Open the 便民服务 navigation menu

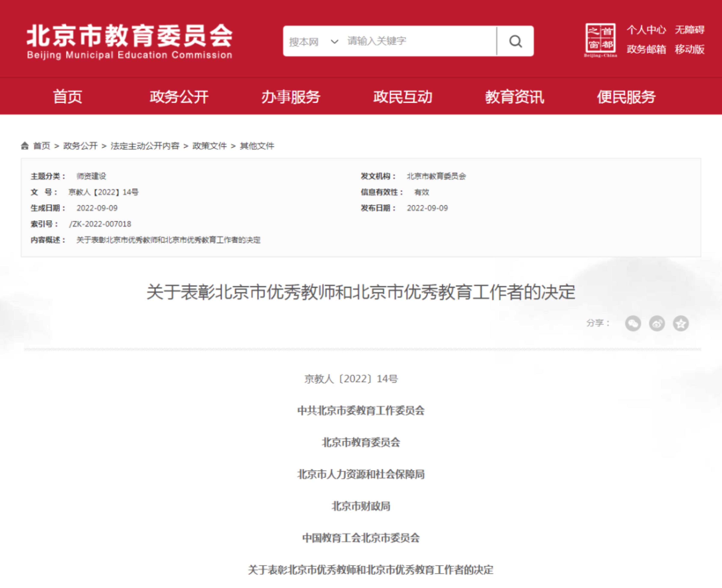click(626, 97)
